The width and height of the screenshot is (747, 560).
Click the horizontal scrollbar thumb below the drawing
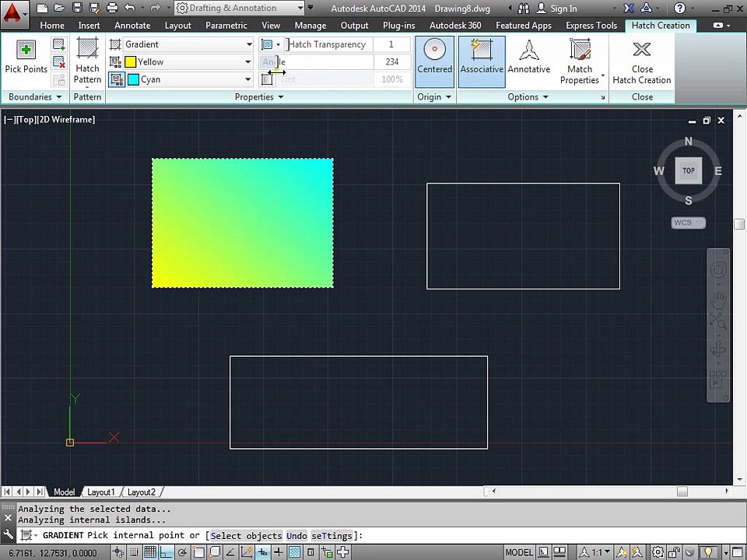coord(682,491)
